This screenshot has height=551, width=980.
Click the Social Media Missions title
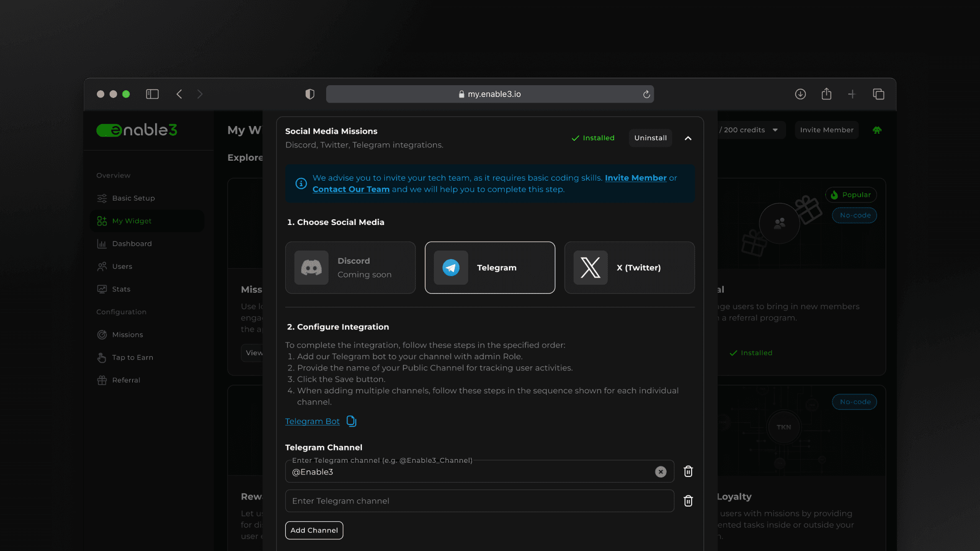coord(331,131)
